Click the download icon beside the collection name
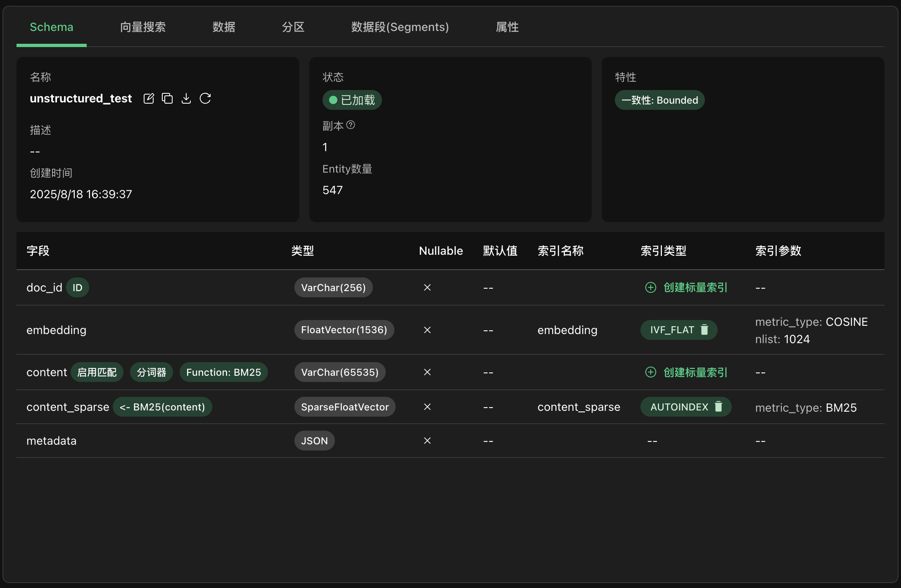The image size is (901, 588). click(x=186, y=98)
